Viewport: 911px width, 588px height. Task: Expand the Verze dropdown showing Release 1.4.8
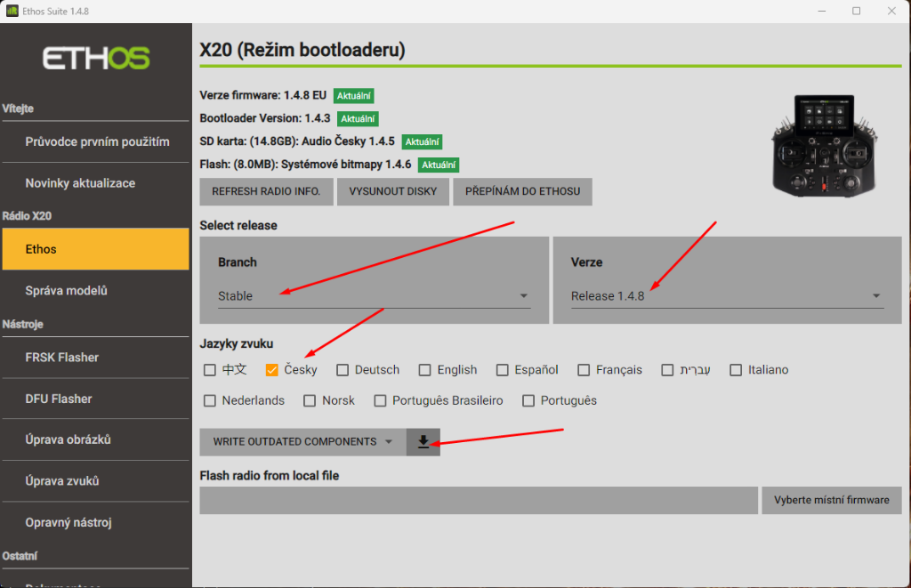[x=727, y=296]
